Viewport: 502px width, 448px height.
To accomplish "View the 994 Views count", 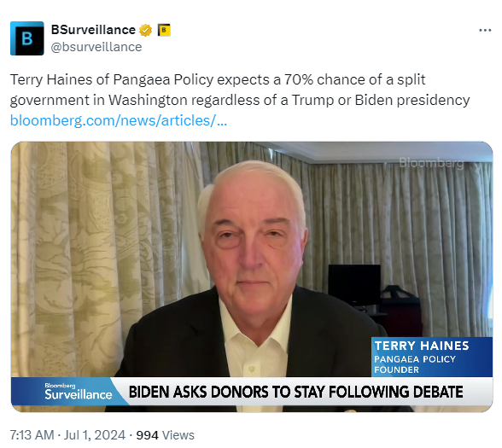I will coord(166,435).
